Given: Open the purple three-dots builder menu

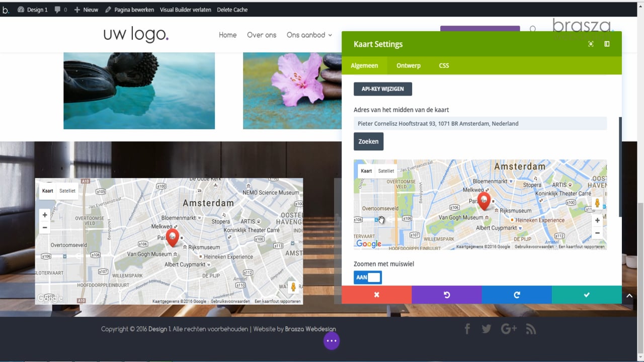Looking at the screenshot, I should tap(331, 341).
